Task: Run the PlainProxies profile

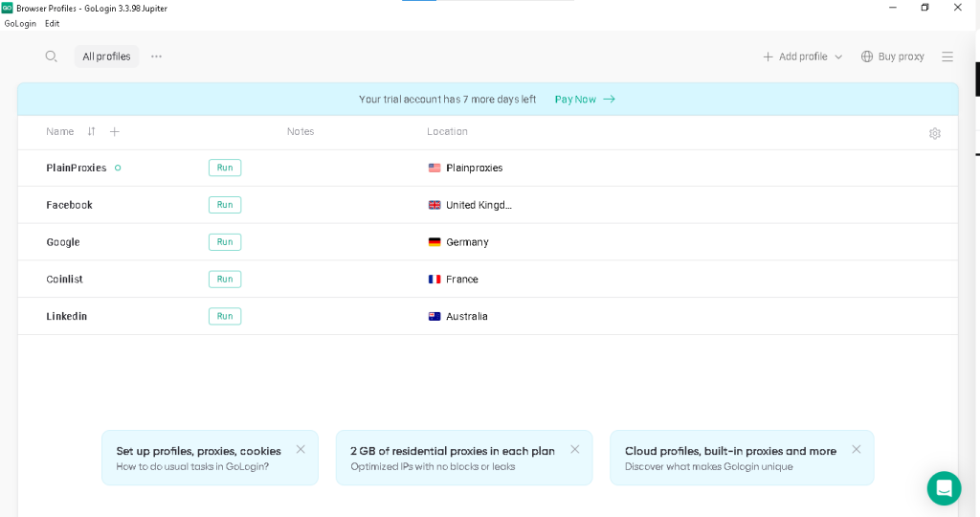Action: (x=225, y=168)
